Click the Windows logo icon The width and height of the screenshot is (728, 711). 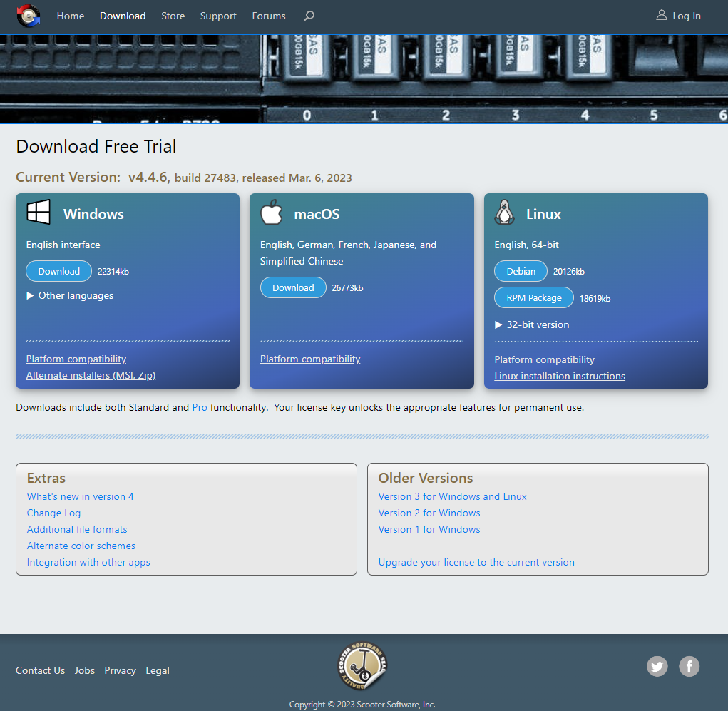(x=39, y=212)
